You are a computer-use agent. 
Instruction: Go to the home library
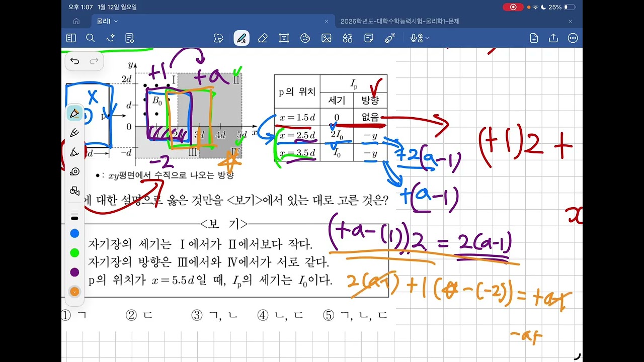(x=76, y=21)
